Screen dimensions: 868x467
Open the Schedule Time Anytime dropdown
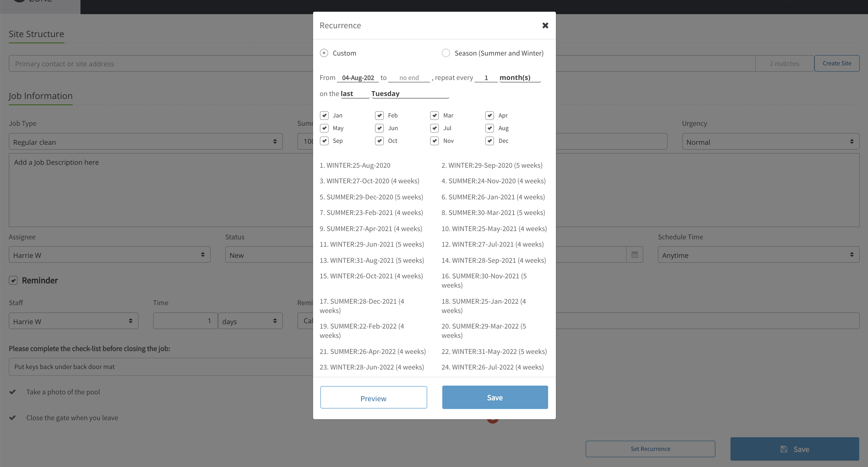point(759,255)
